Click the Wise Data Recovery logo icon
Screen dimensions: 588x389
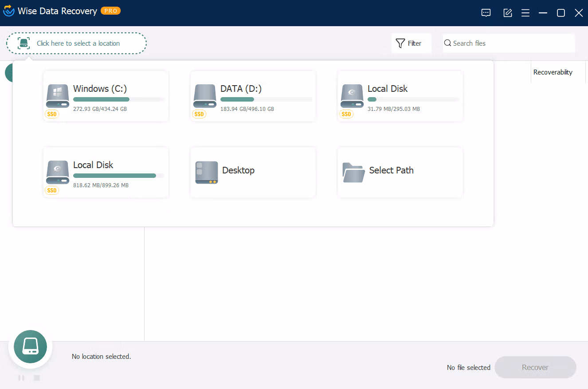(9, 11)
